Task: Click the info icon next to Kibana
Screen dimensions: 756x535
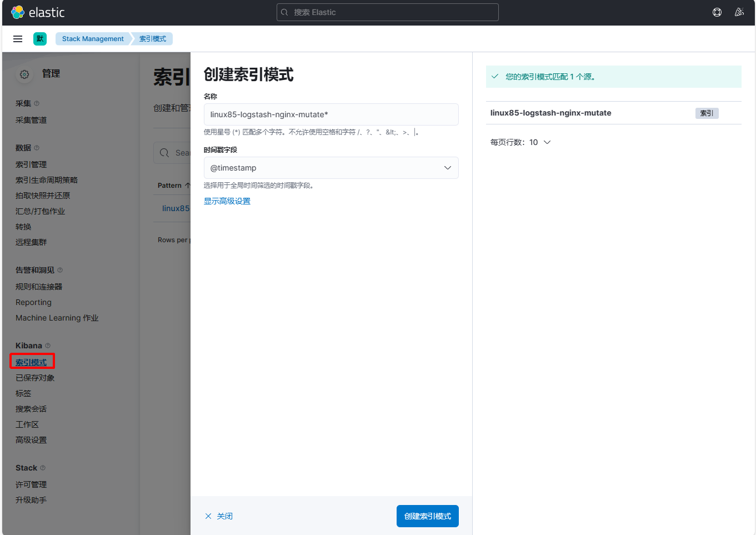Action: pos(48,346)
